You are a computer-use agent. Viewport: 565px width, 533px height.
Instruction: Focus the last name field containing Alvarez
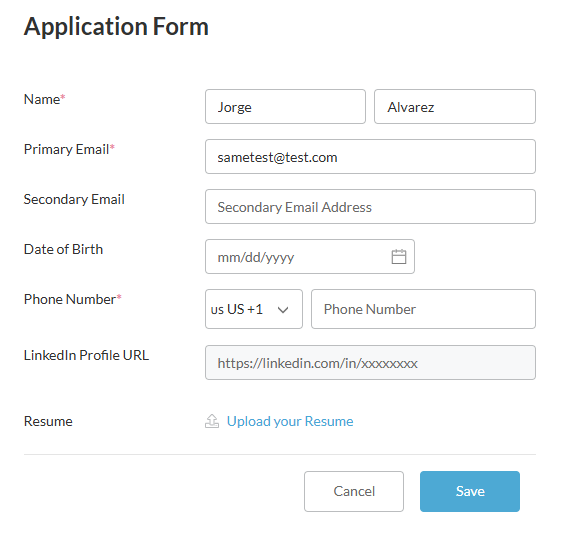pos(455,107)
